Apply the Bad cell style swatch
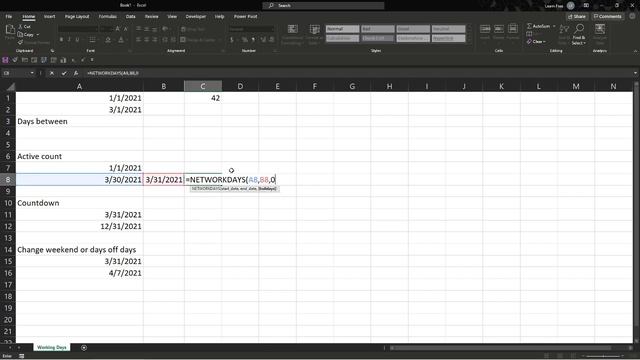Viewport: 640px width, 360px height. point(378,29)
